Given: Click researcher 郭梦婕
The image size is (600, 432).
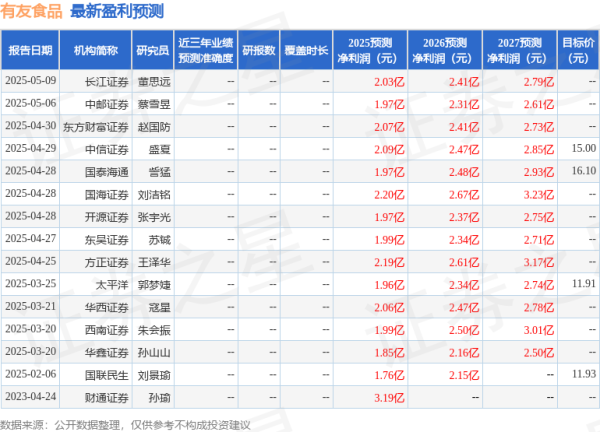Looking at the screenshot, I should click(154, 285).
